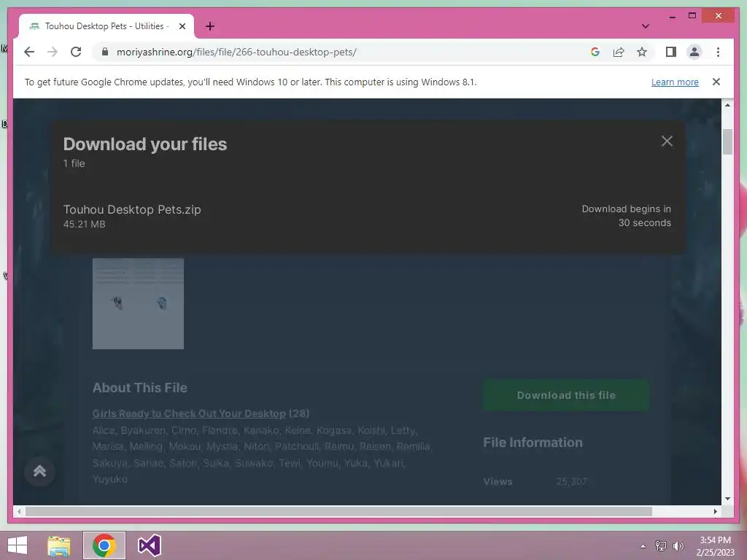747x560 pixels.
Task: Click the 45.21 MB file size
Action: coord(85,224)
